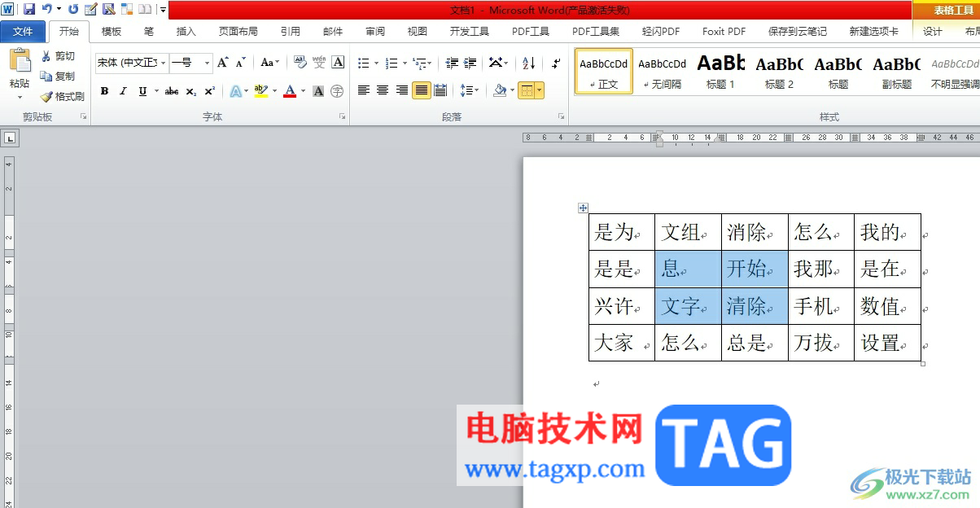Viewport: 980px width, 508px height.
Task: Open the Asian layout menu icon
Action: 497,63
